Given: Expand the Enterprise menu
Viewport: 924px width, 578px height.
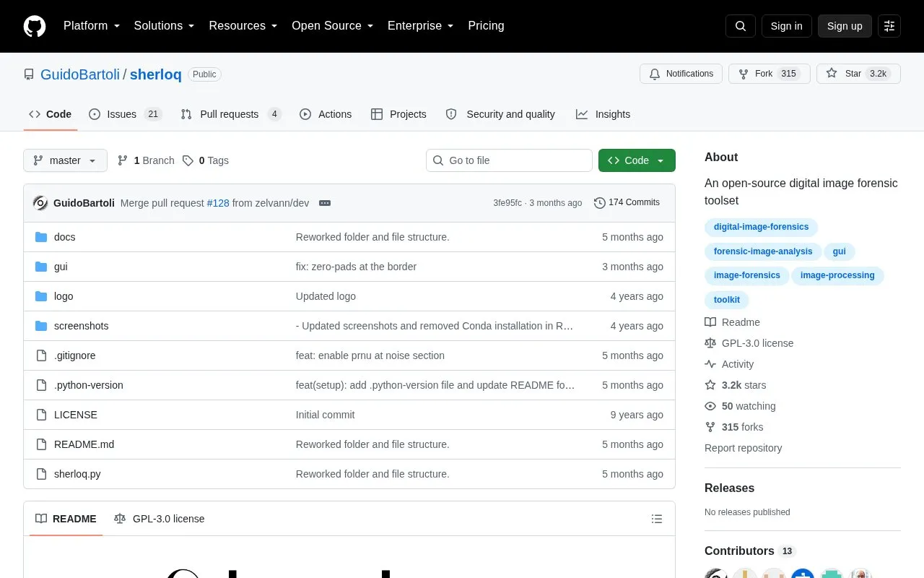Looking at the screenshot, I should pos(420,26).
